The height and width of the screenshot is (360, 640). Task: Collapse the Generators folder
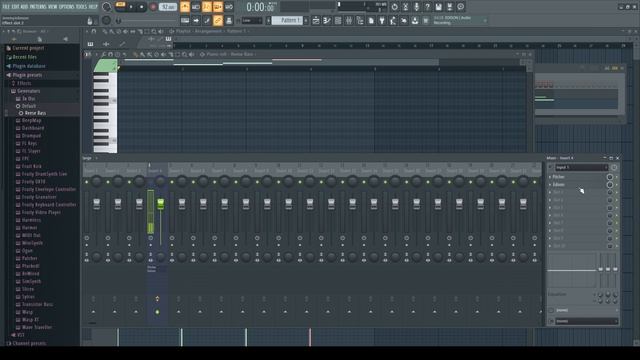(28, 91)
